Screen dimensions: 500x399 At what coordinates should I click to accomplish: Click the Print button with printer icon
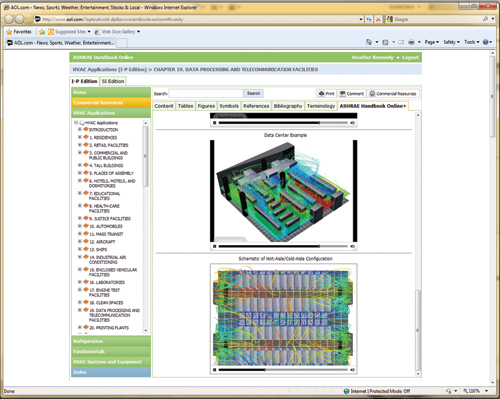(326, 94)
